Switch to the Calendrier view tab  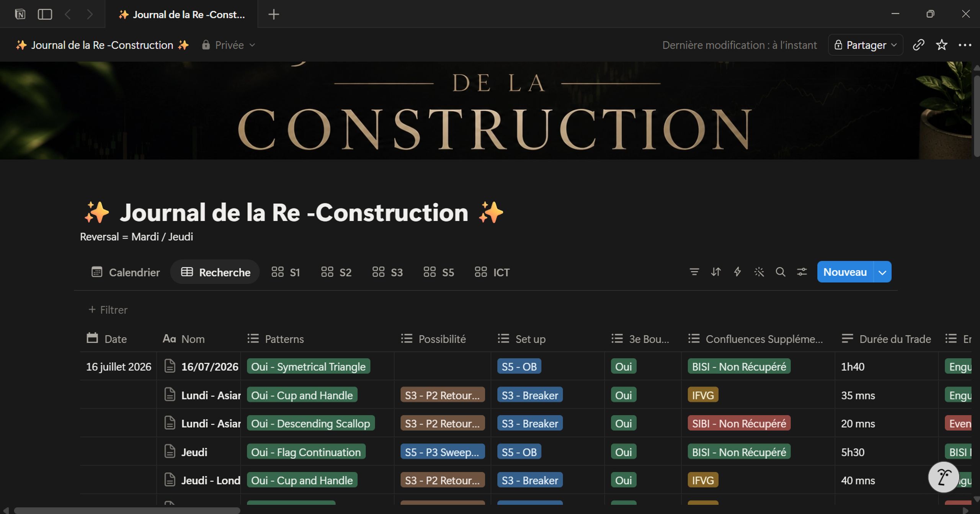[x=126, y=272]
